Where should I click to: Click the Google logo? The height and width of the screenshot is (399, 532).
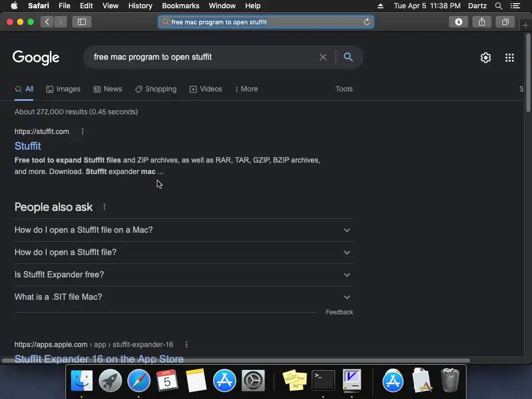(x=36, y=57)
